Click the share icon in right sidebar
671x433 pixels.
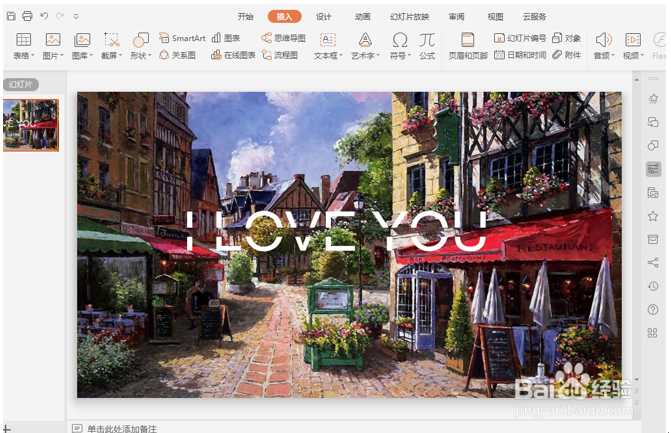[653, 262]
